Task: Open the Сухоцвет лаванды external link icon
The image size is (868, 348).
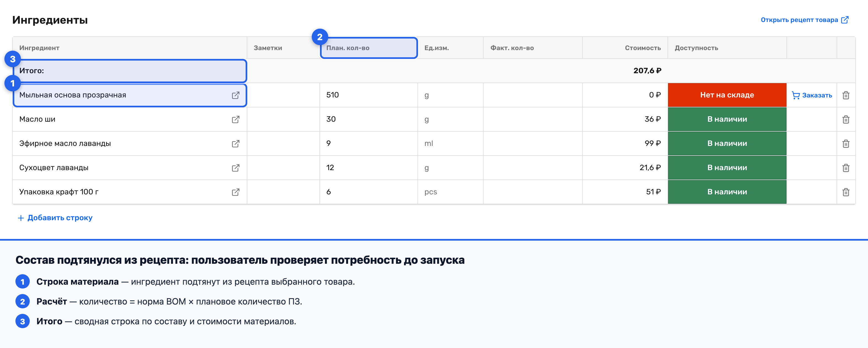Action: click(x=235, y=168)
